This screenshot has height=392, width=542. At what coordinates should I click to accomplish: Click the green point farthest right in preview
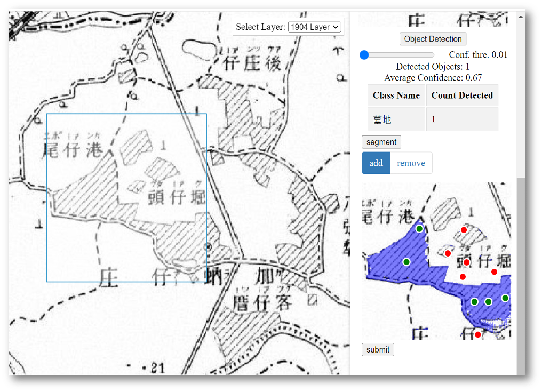(x=505, y=298)
